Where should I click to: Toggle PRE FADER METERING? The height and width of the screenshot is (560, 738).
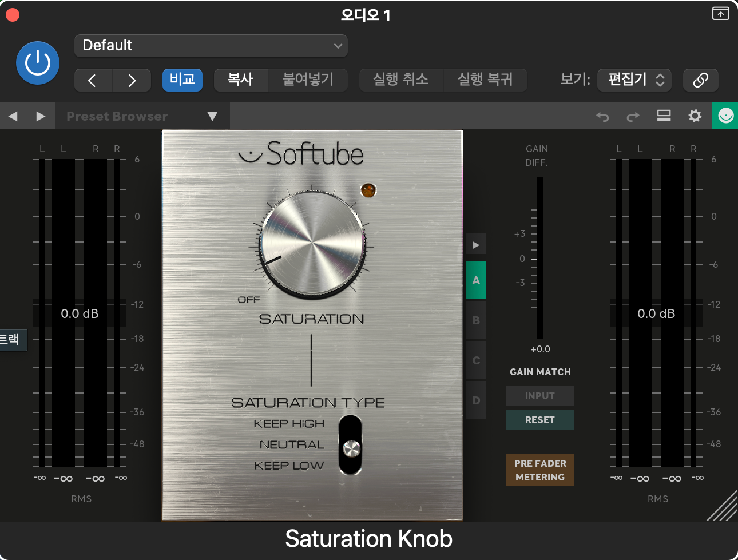click(x=540, y=470)
